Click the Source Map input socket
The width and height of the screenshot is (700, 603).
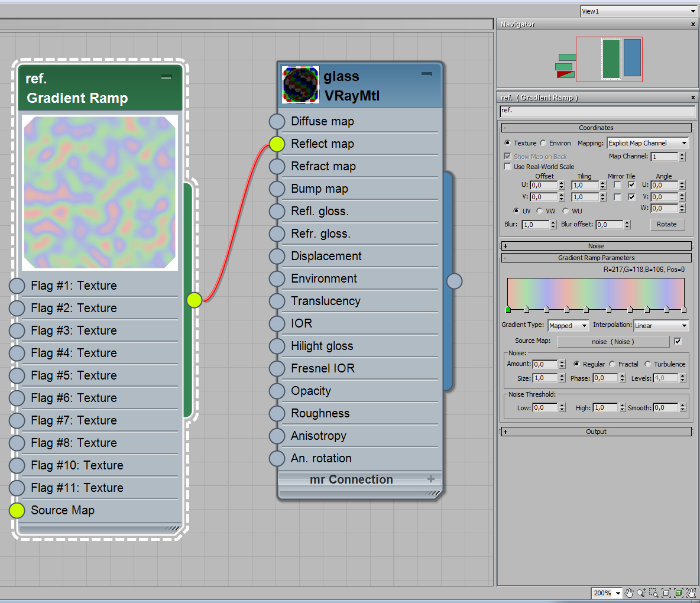(17, 510)
